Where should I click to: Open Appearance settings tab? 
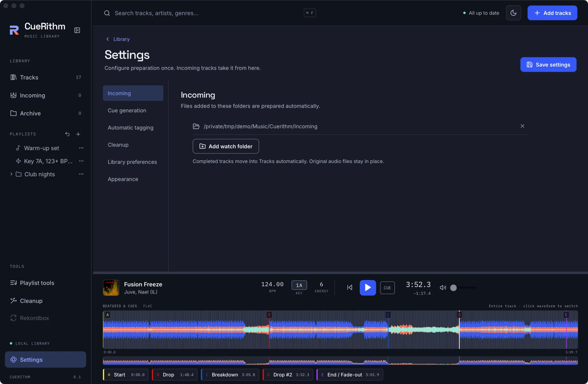pyautogui.click(x=133, y=179)
